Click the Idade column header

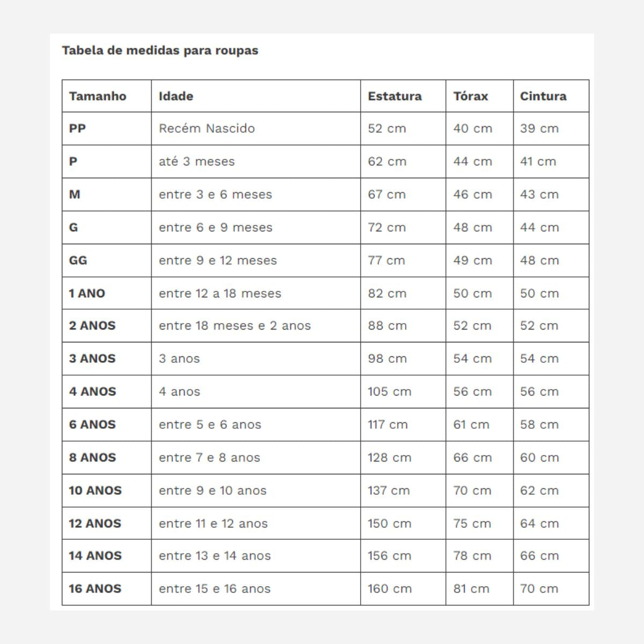click(176, 97)
